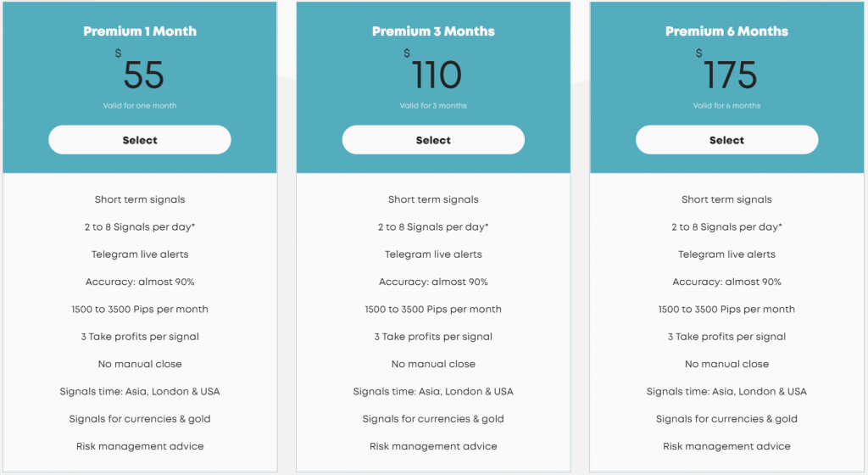This screenshot has height=475, width=868.
Task: Click 'Accuracy: almost 90%' in 6 Months plan
Action: 726,282
